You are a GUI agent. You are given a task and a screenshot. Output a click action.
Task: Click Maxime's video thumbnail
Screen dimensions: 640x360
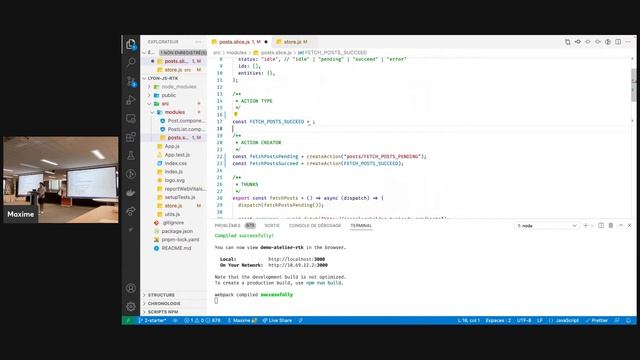coord(61,180)
